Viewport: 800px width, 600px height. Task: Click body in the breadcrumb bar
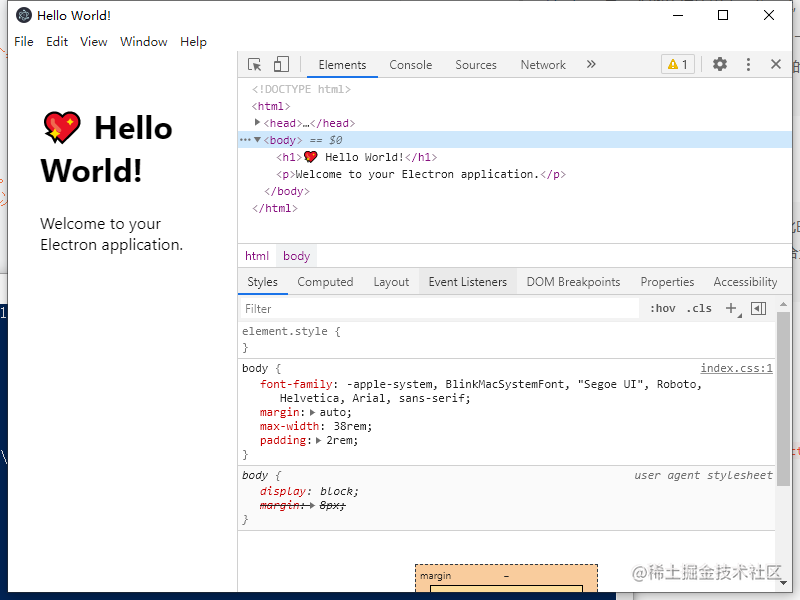click(x=296, y=256)
